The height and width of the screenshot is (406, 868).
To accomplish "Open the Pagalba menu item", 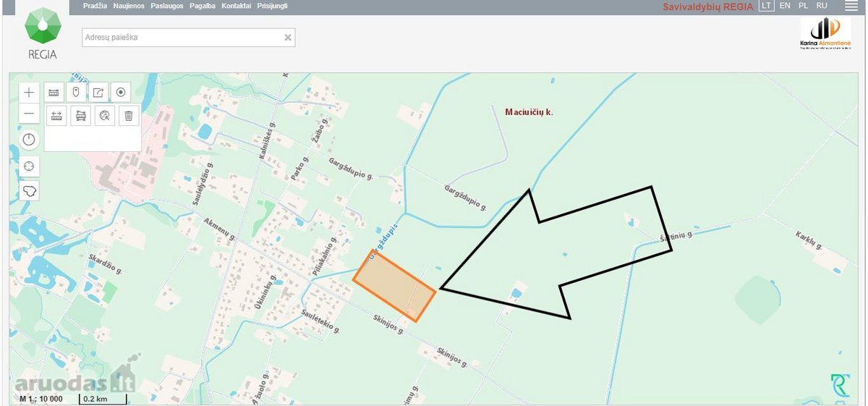I will (203, 6).
